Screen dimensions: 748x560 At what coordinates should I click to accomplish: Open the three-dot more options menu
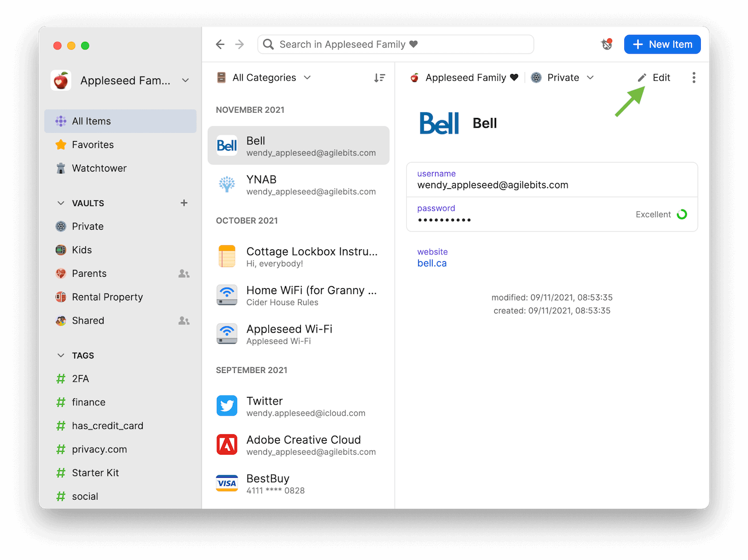[694, 78]
